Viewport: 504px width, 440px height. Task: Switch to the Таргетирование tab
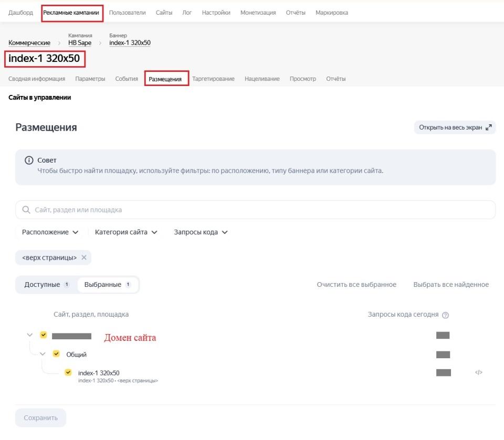click(214, 79)
